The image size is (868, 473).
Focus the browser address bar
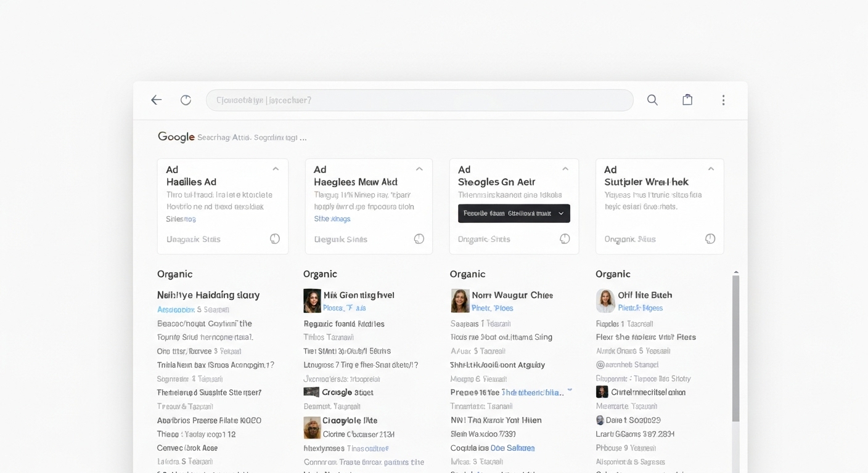(x=419, y=100)
